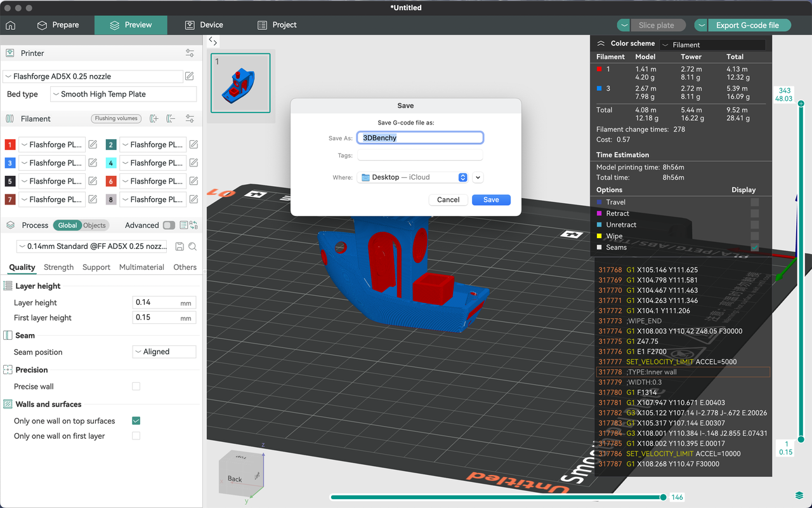Click the vertical layer slider top handle
Viewport: 812px width, 508px height.
(801, 103)
